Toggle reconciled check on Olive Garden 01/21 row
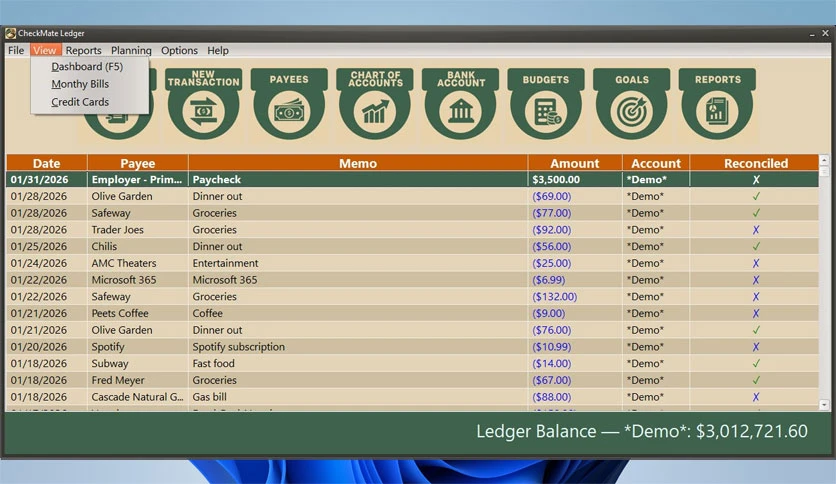 pos(756,330)
